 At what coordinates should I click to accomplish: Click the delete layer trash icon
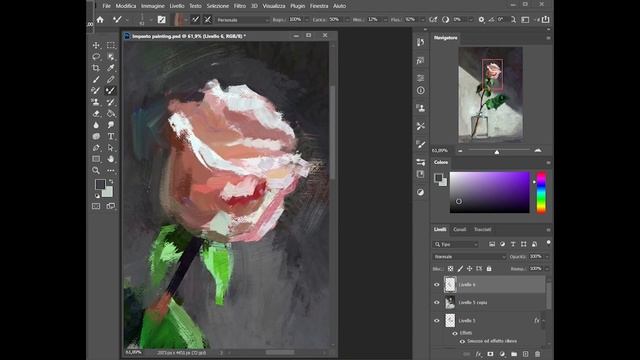pos(537,354)
